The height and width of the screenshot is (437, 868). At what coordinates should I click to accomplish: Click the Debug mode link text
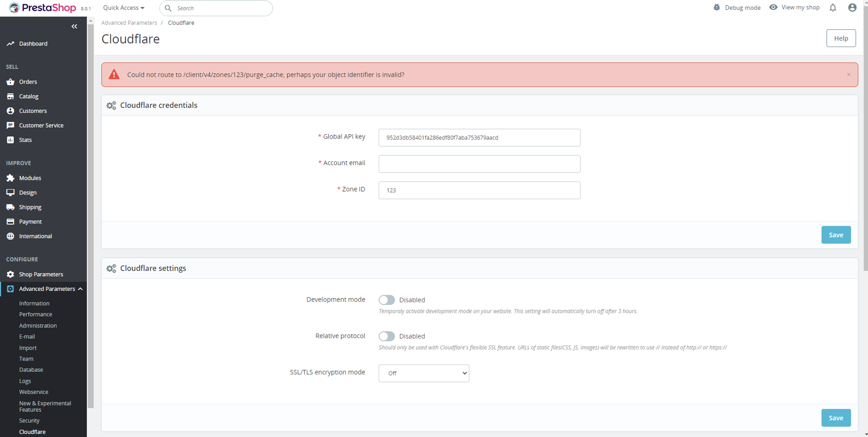pyautogui.click(x=742, y=8)
